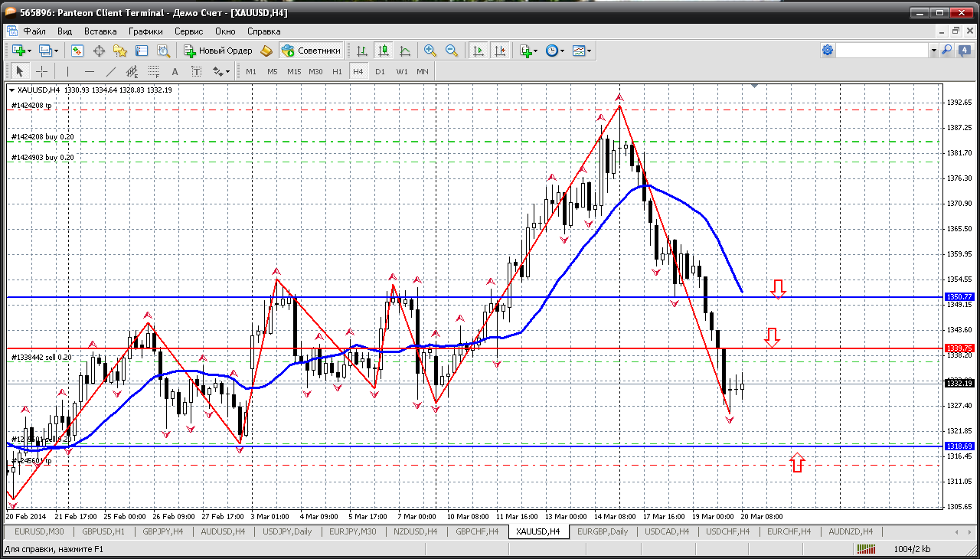Toggle the Советники auto-trading button
980x559 pixels.
pyautogui.click(x=311, y=51)
